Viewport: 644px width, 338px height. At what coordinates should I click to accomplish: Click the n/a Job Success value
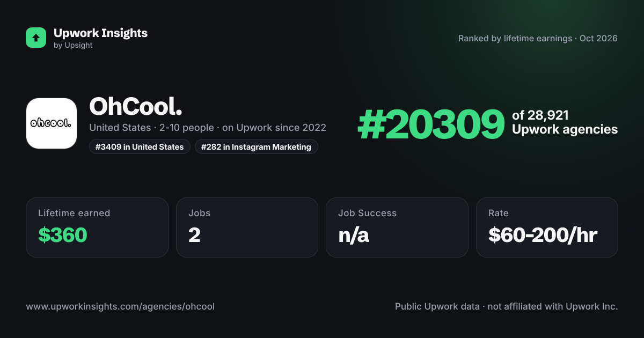[x=354, y=235]
